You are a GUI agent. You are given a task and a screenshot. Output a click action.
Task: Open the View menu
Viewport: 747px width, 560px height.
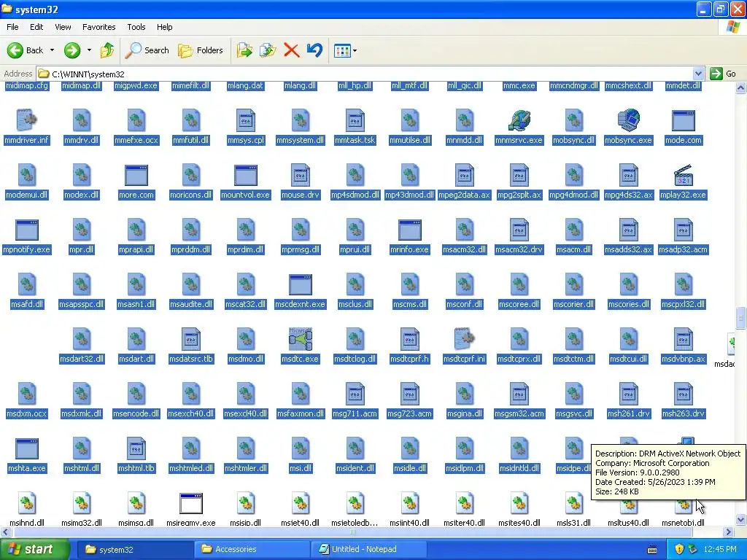tap(63, 27)
